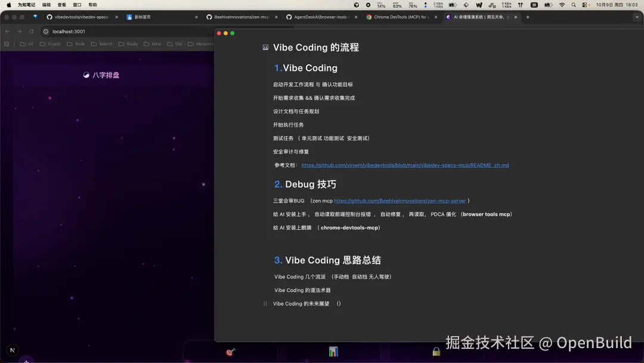
Task: Click the heading 3. Vibe Coding 思路总结
Action: point(327,260)
